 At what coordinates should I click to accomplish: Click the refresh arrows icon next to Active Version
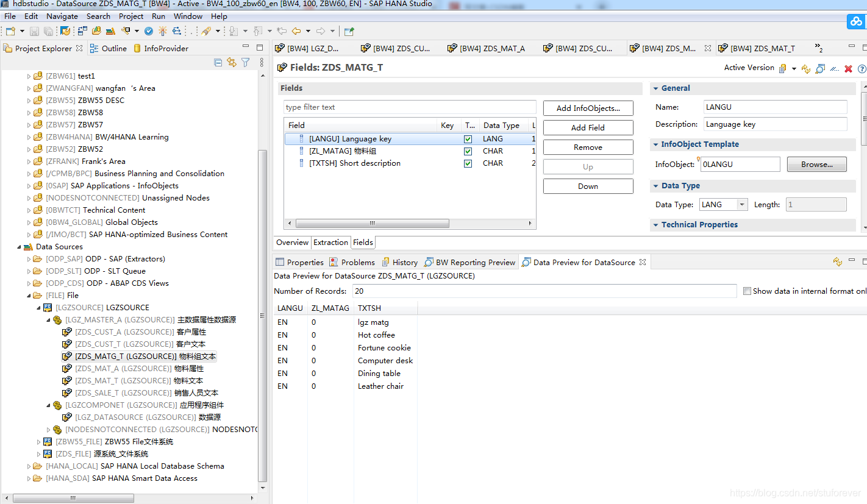(x=806, y=69)
